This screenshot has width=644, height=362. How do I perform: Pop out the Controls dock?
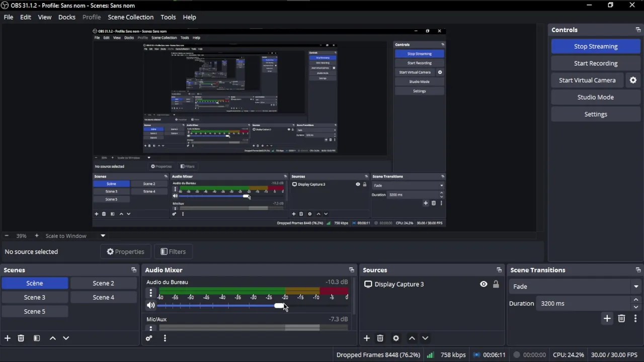[638, 30]
